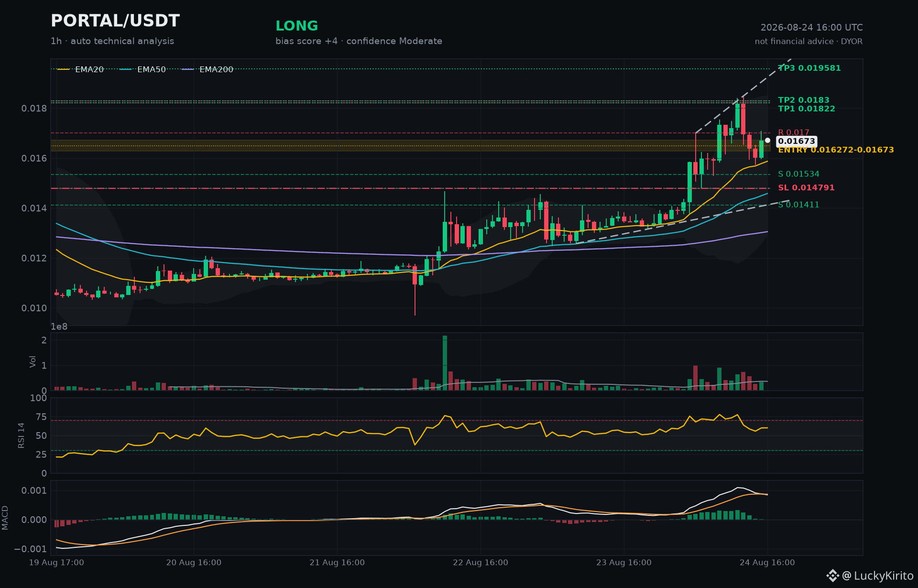Click the positive 0.001 MACD axis tick
This screenshot has height=588, width=918.
tap(34, 491)
